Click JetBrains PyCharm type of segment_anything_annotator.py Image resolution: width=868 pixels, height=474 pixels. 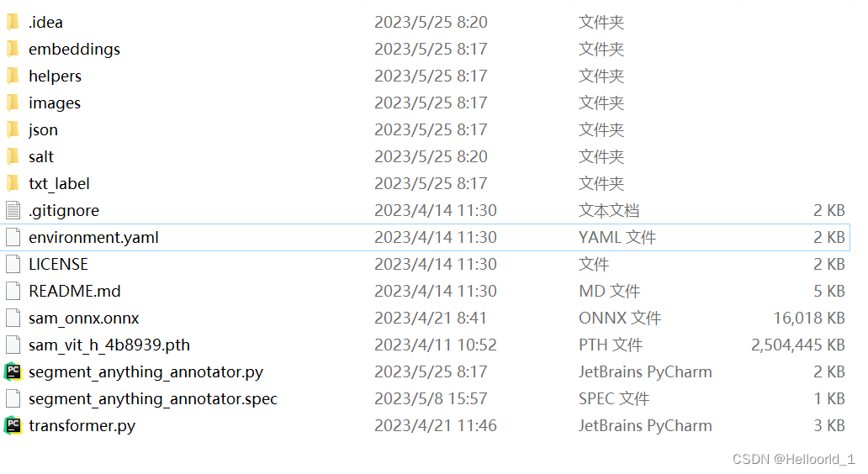[x=645, y=371]
